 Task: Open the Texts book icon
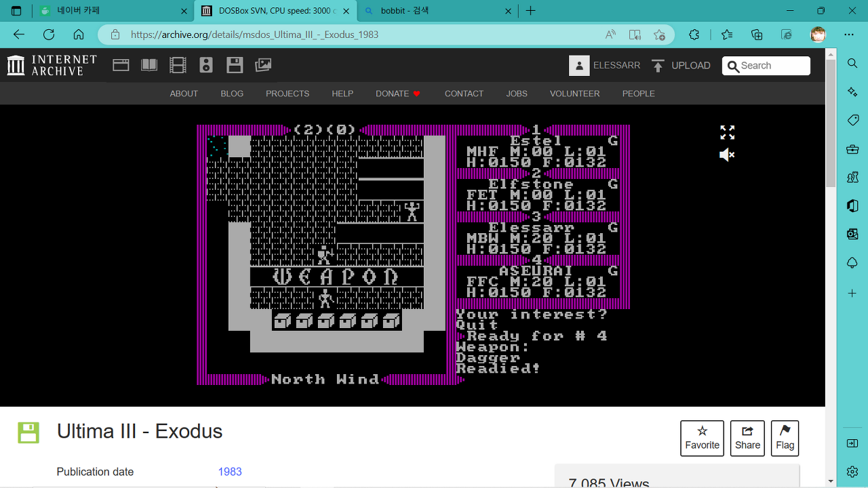click(x=149, y=65)
